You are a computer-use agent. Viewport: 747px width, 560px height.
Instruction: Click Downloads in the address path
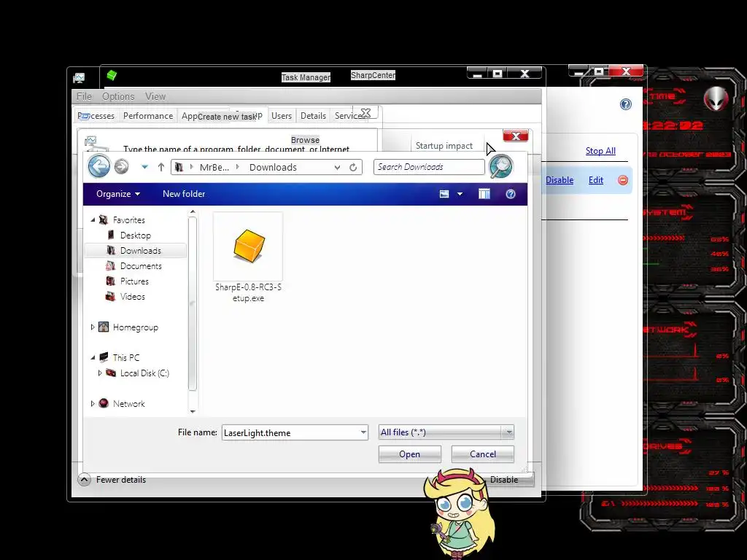(x=273, y=167)
